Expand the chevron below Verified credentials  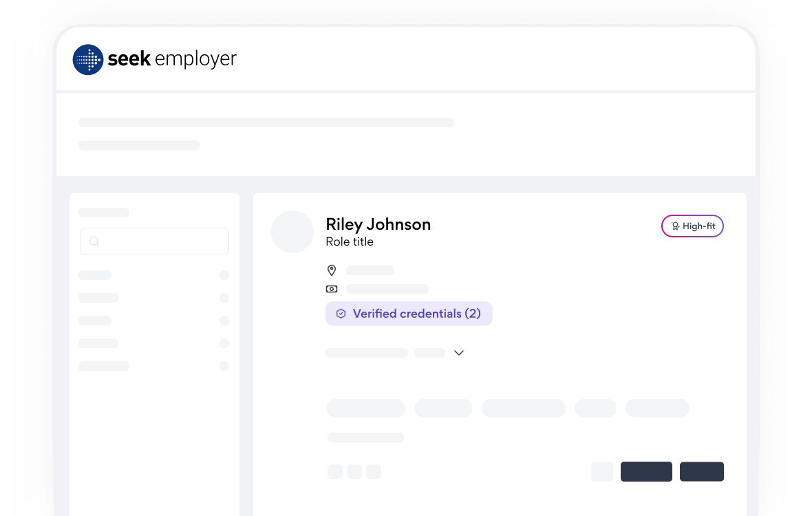[459, 353]
